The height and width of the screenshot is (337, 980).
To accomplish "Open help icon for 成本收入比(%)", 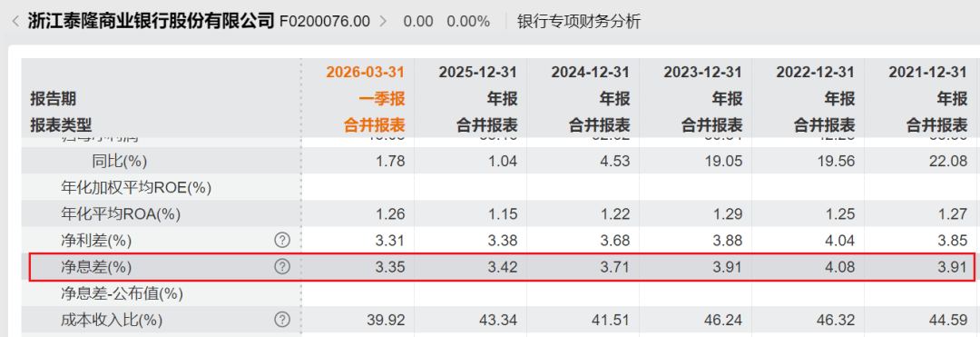I will pyautogui.click(x=282, y=320).
